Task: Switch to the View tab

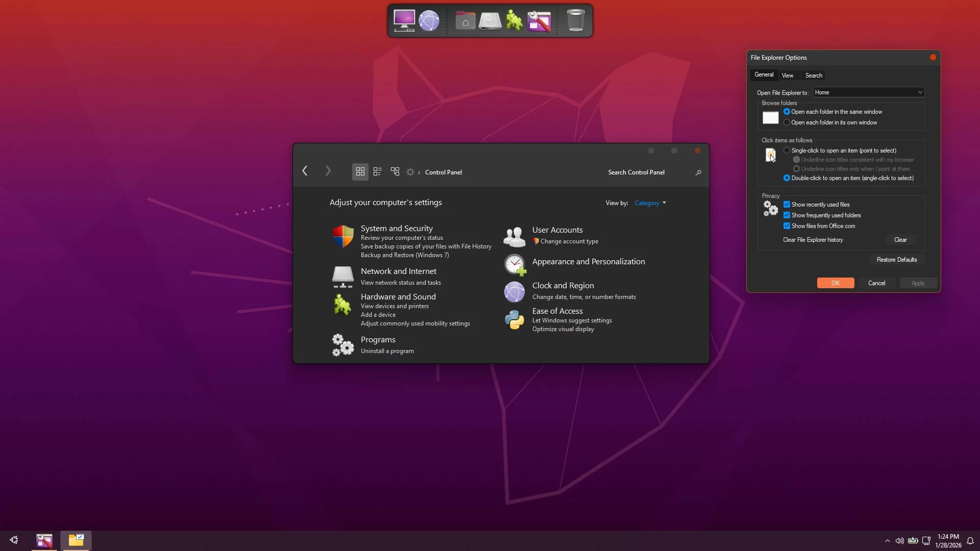Action: [x=787, y=76]
